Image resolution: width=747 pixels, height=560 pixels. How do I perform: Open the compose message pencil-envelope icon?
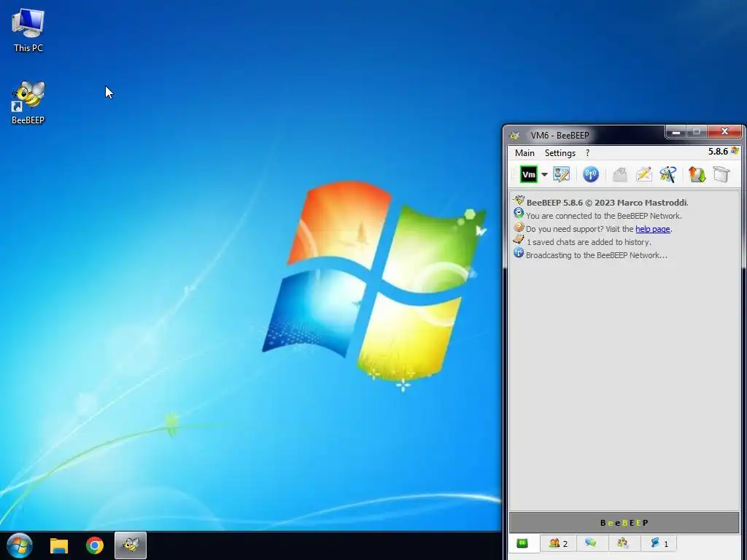pos(643,174)
